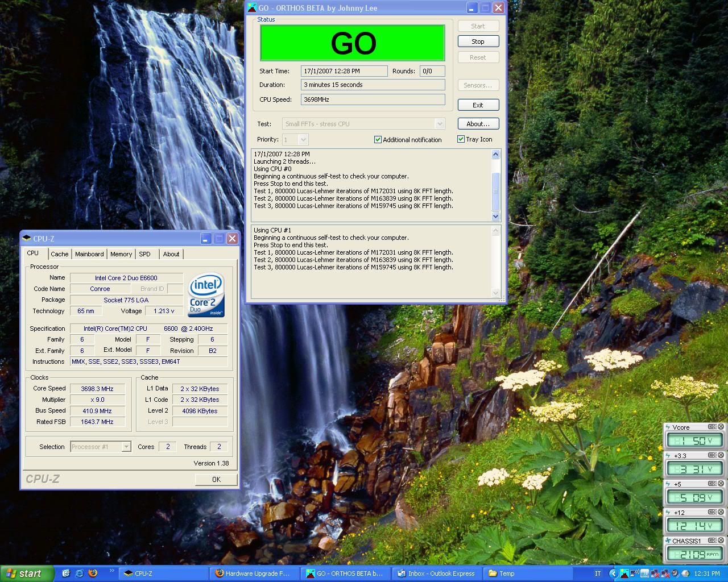Switch to the Outlook Express taskbar button
Image resolution: width=728 pixels, height=582 pixels.
click(x=436, y=573)
